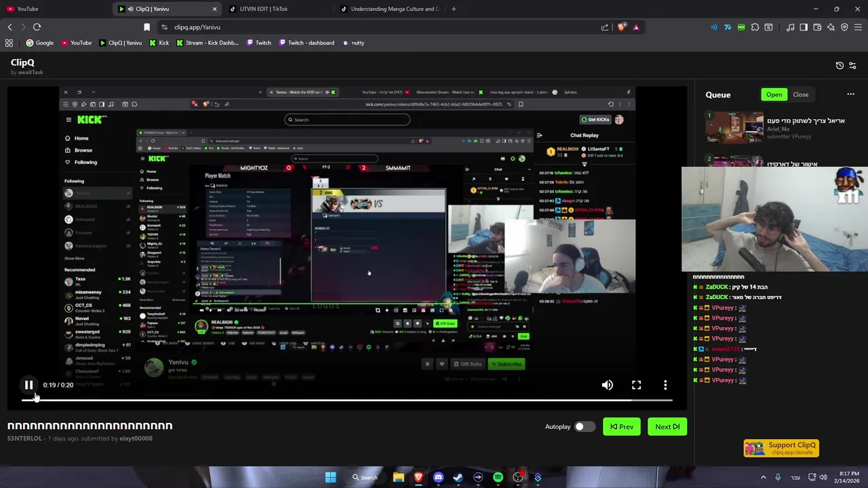This screenshot has height=488, width=868.
Task: Open the apps grid in bookmarks bar
Action: pyautogui.click(x=9, y=43)
